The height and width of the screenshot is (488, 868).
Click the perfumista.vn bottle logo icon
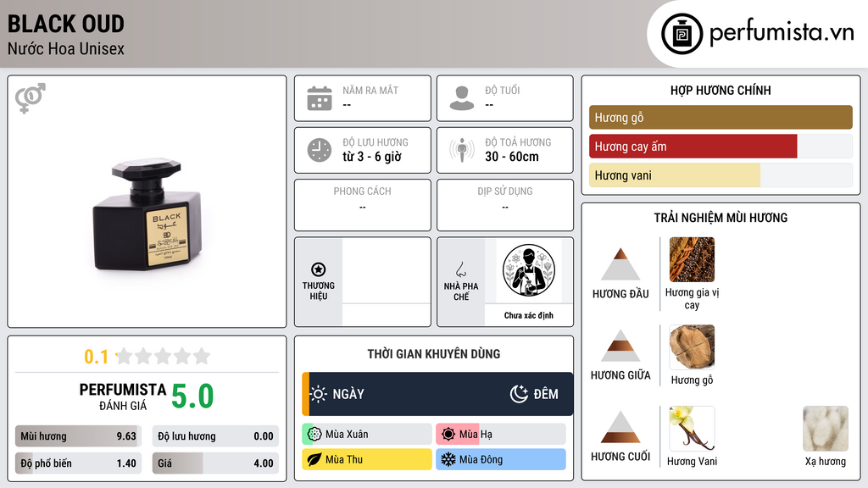click(x=682, y=34)
